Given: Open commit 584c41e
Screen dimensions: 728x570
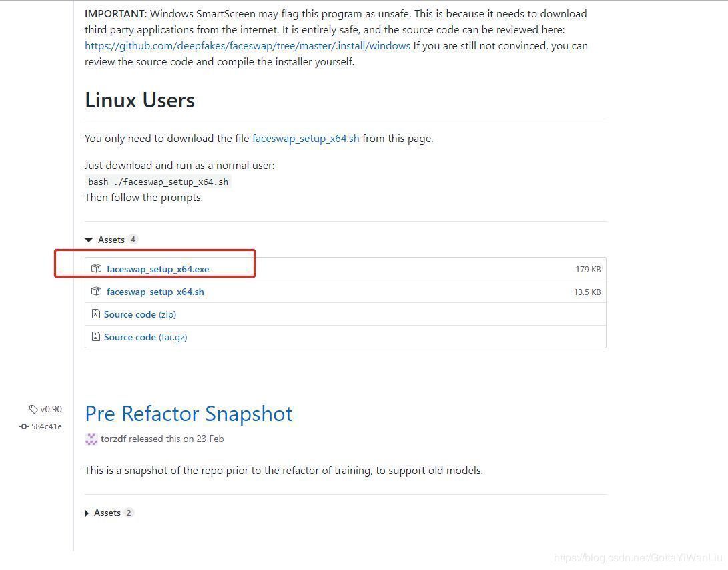Looking at the screenshot, I should click(x=46, y=426).
